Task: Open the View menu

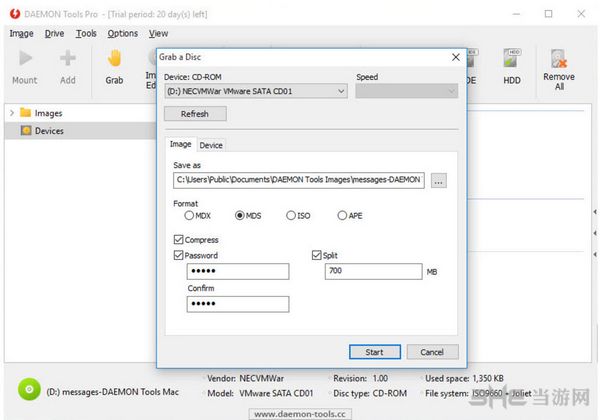Action: coord(158,34)
